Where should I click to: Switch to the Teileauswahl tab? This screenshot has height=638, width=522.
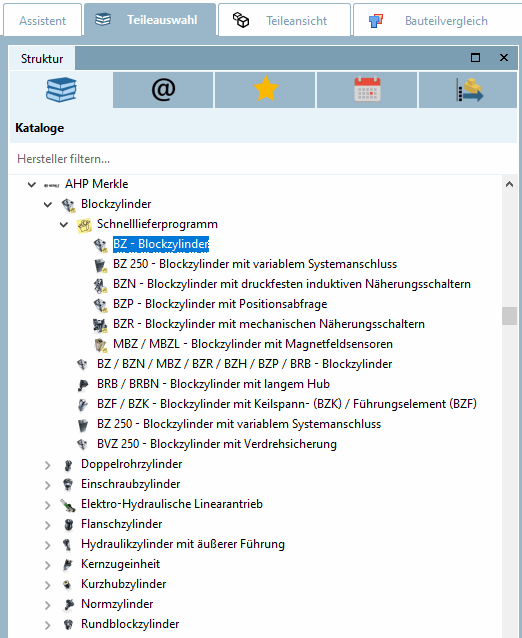point(150,20)
